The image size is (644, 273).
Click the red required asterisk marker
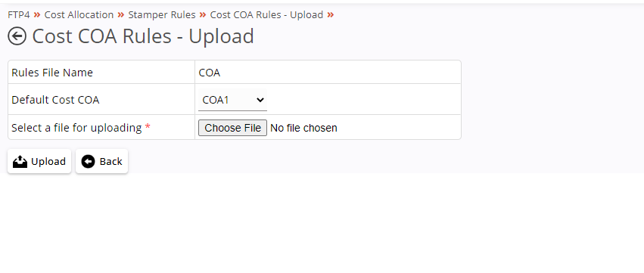tap(148, 127)
